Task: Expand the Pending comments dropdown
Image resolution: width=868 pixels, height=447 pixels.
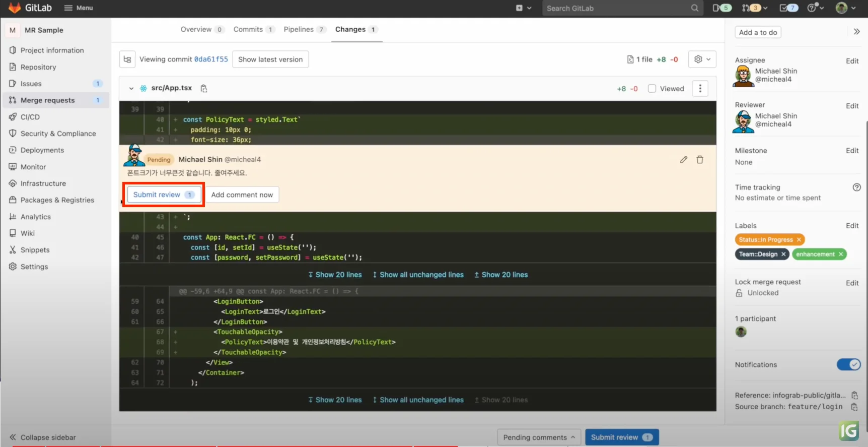Action: 539,437
